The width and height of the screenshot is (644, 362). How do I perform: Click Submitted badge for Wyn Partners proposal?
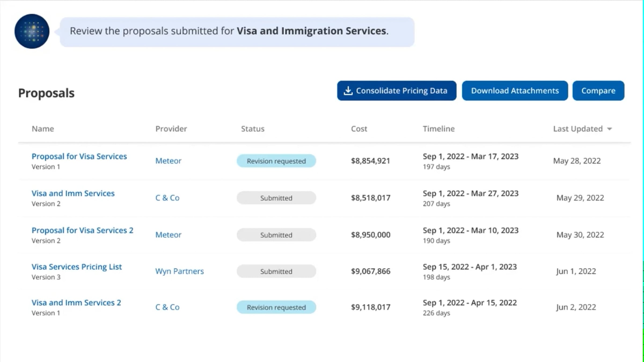coord(276,271)
